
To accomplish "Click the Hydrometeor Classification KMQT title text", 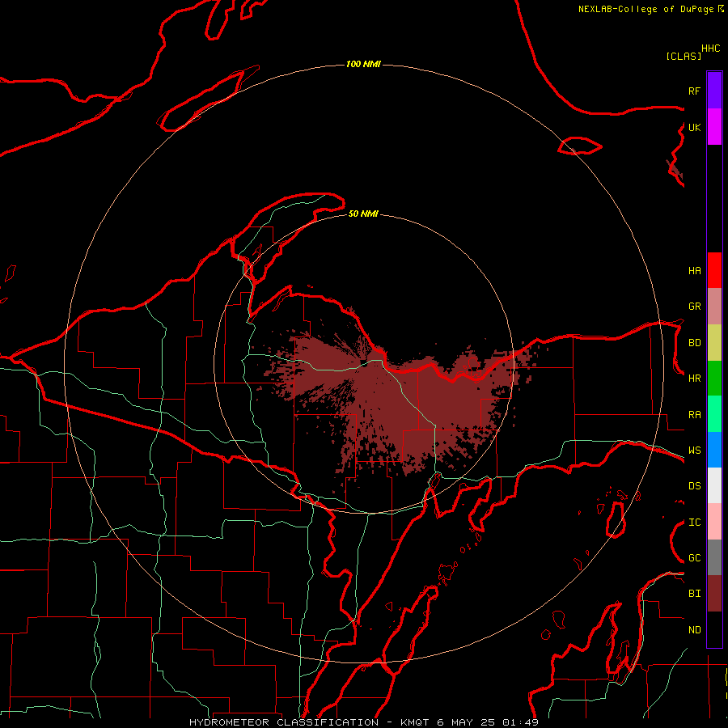I will pos(363,722).
